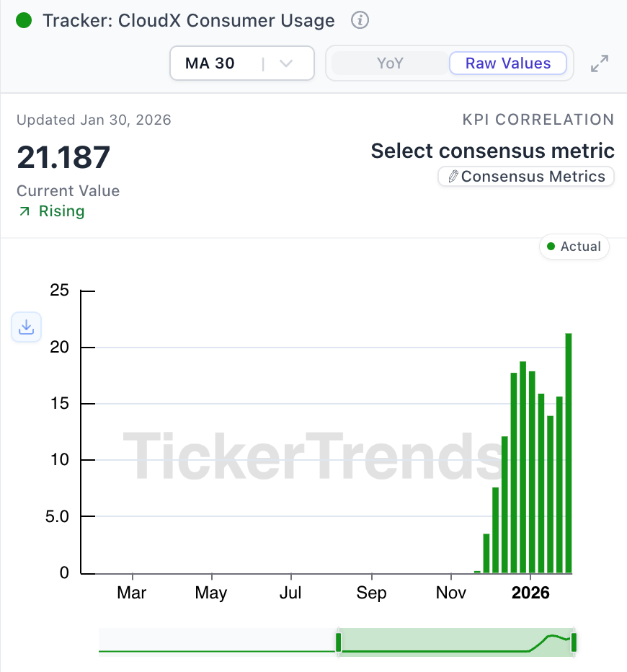This screenshot has height=672, width=627.
Task: Click the Nov axis label
Action: (x=450, y=593)
